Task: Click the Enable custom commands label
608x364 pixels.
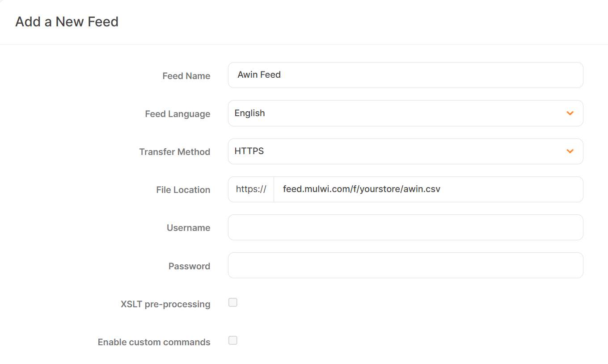Action: pyautogui.click(x=154, y=342)
